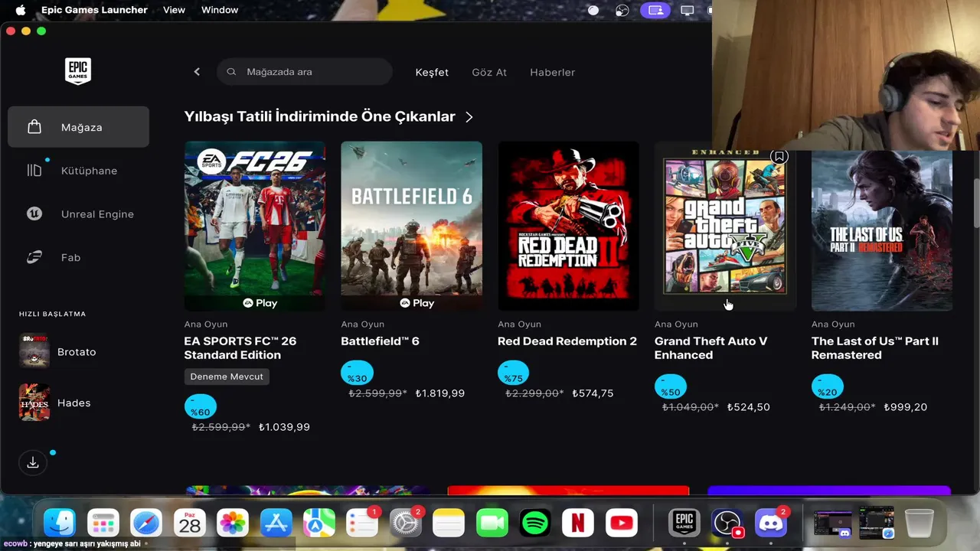
Task: Expand Yılbaşı Tatili İndiriminde Öne Çıkanlar chevron
Action: pos(469,117)
